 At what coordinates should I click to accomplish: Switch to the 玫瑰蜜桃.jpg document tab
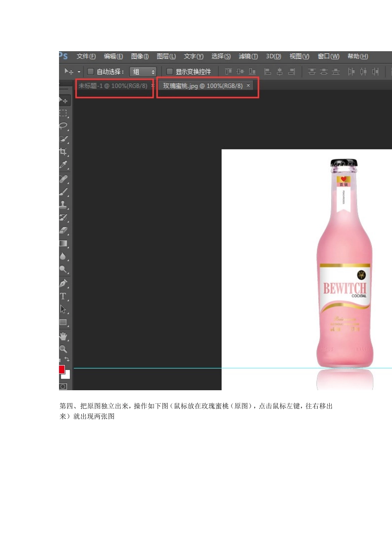point(203,86)
